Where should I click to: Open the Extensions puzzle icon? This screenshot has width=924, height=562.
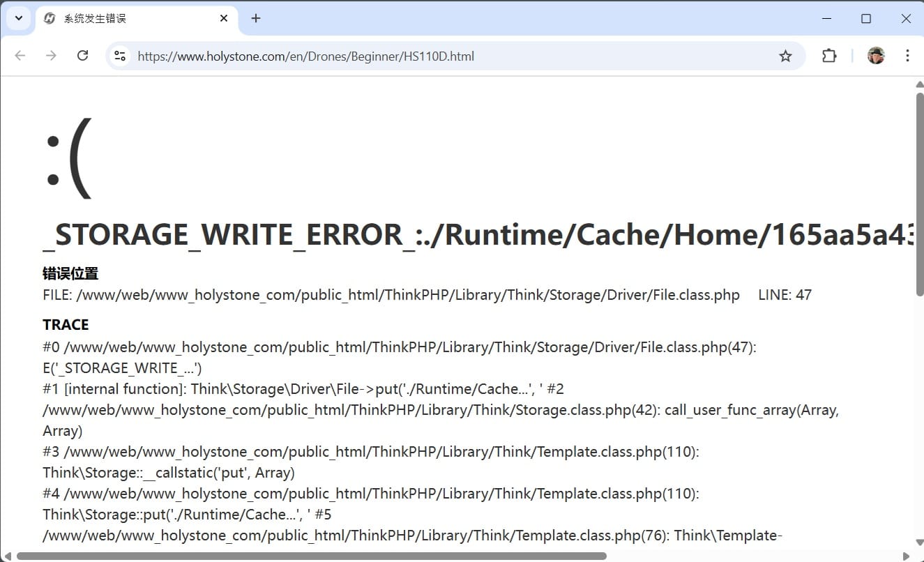pos(829,56)
